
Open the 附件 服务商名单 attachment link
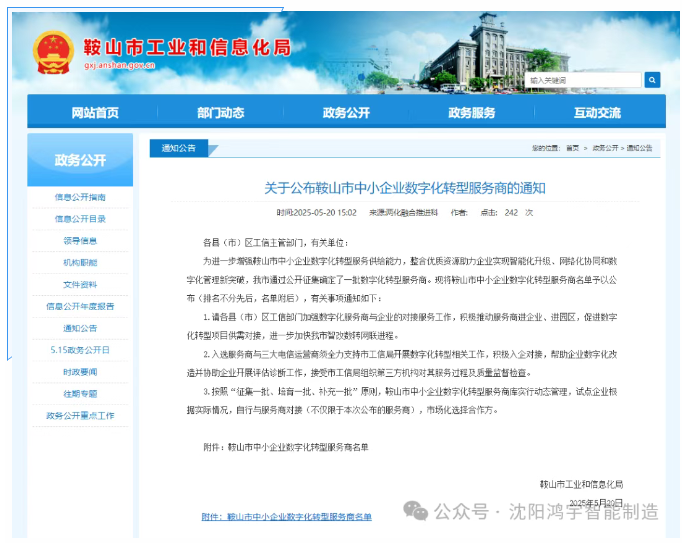tap(286, 517)
